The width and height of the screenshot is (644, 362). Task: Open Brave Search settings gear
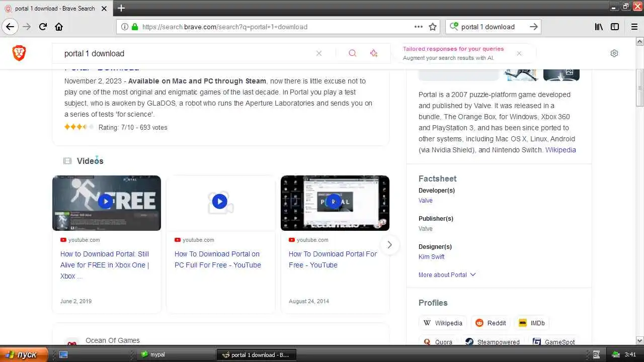tap(614, 53)
